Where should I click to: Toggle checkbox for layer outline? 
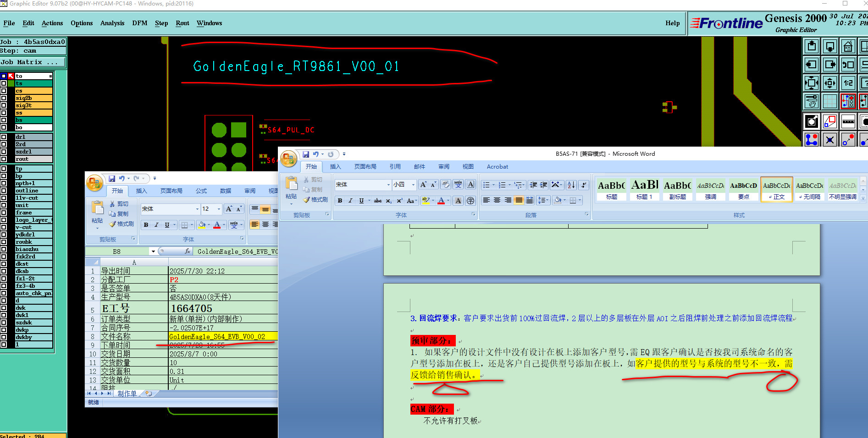(x=4, y=191)
